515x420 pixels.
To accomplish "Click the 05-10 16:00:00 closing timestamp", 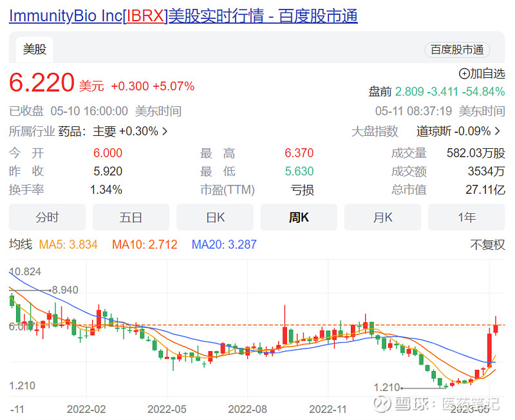I will (x=89, y=111).
